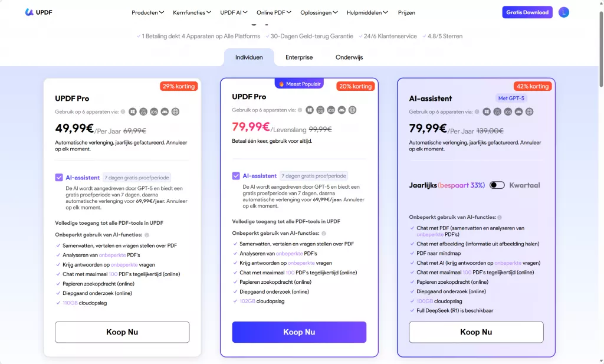Switch to the Enterprise tab
The height and width of the screenshot is (364, 604).
pyautogui.click(x=299, y=57)
